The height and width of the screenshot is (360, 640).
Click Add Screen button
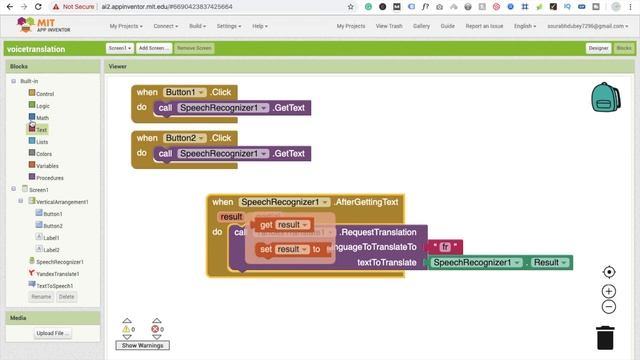[x=154, y=48]
